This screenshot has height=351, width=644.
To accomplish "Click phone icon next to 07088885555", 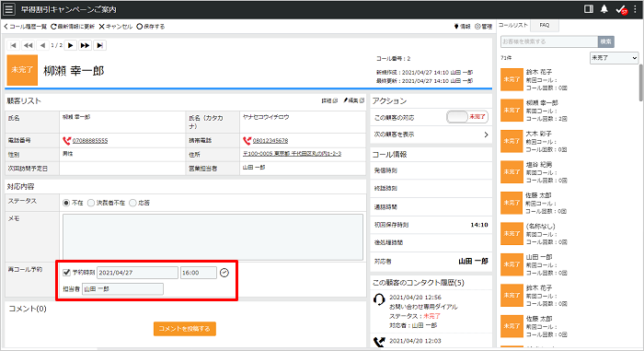I will tap(66, 141).
